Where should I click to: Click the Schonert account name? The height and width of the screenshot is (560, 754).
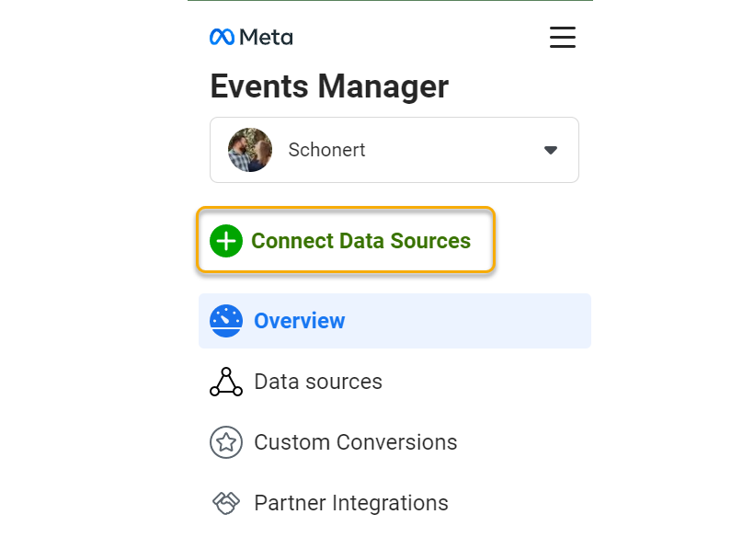tap(326, 150)
